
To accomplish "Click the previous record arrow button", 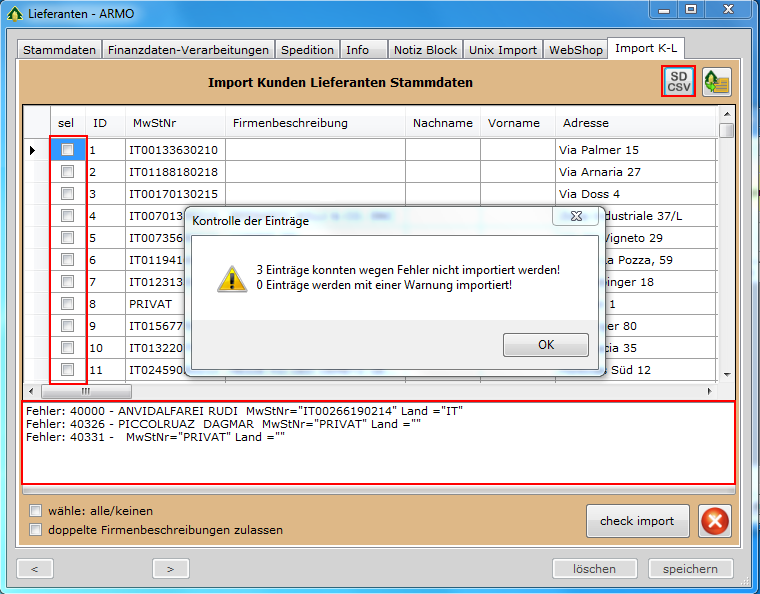I will tap(35, 569).
